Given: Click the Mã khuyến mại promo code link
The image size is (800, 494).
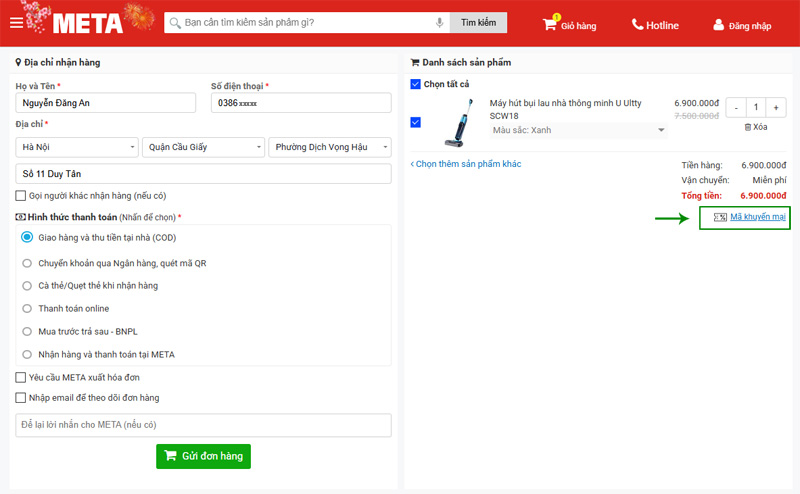Looking at the screenshot, I should tap(756, 217).
